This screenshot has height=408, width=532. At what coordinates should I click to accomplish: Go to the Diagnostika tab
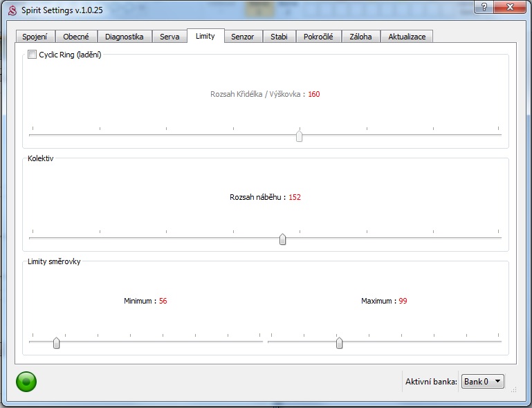coord(124,37)
